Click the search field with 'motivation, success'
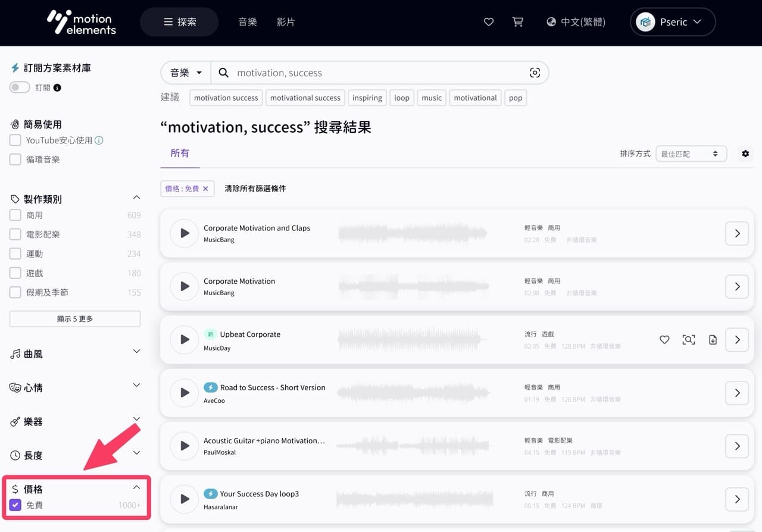This screenshot has width=762, height=532. click(x=379, y=73)
